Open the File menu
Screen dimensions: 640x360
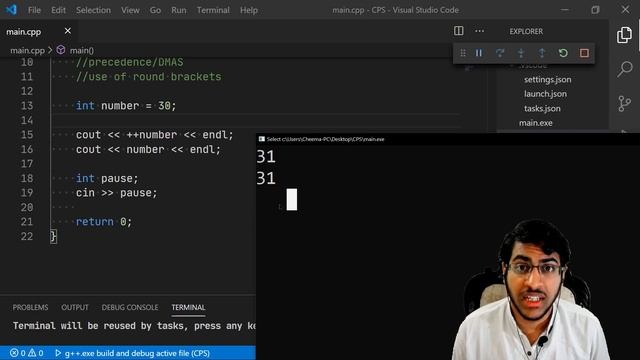click(34, 10)
